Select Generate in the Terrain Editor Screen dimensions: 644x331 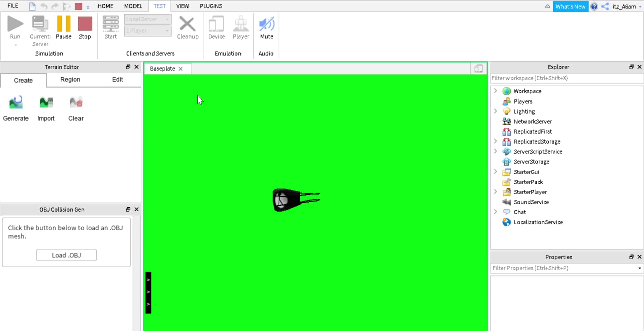(x=15, y=107)
